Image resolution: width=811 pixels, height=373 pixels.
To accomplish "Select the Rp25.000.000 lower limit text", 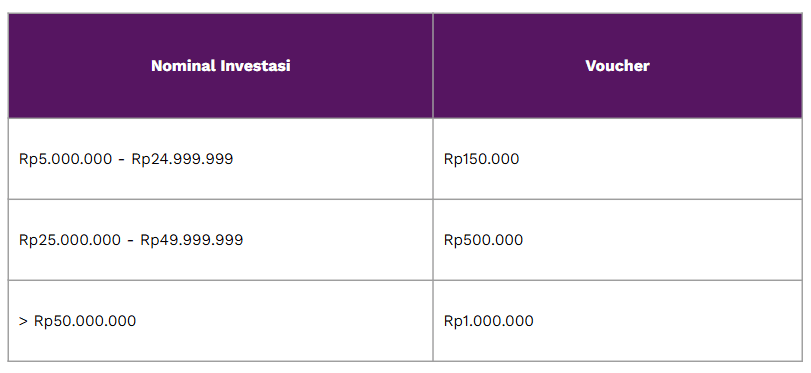I will (70, 240).
